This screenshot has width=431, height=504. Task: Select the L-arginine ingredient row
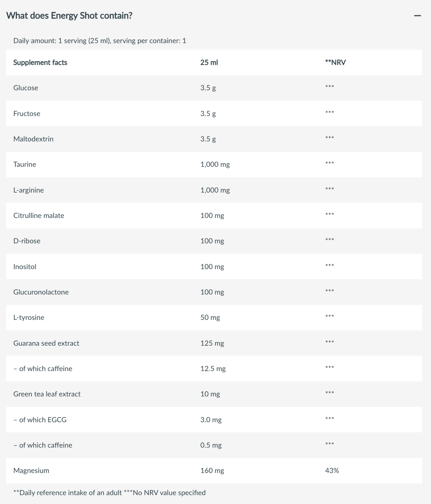[x=214, y=190]
